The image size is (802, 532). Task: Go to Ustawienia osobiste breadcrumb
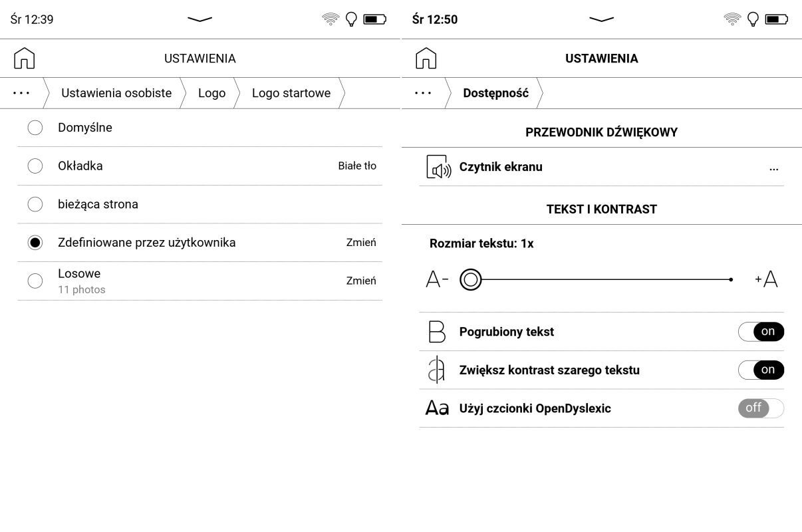[x=116, y=93]
